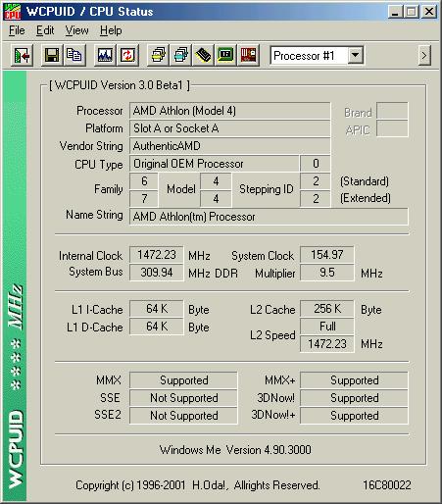Click the green chipset board icon
The height and width of the screenshot is (504, 442).
225,56
